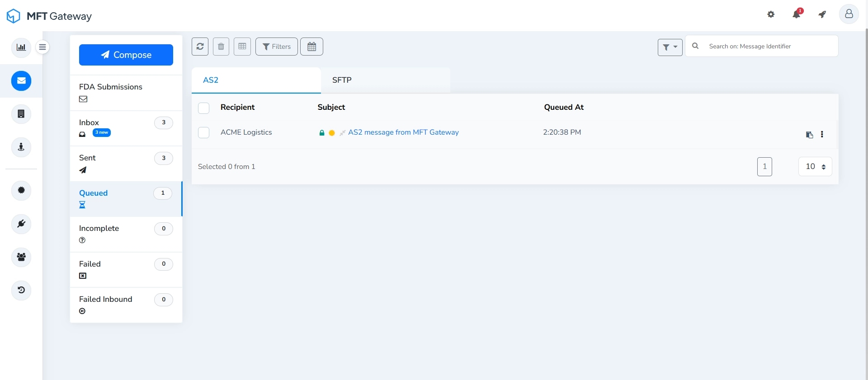868x380 pixels.
Task: Open the integrations plug icon in sidebar
Action: click(x=21, y=224)
